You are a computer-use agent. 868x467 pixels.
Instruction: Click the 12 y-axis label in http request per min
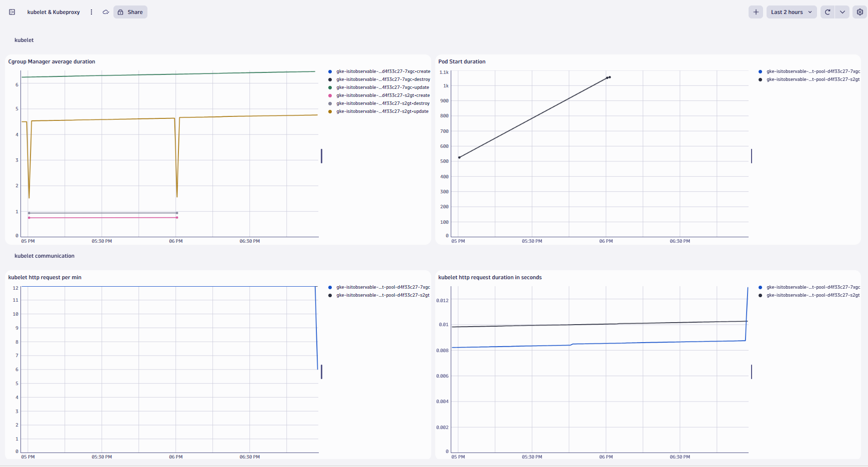(15, 288)
